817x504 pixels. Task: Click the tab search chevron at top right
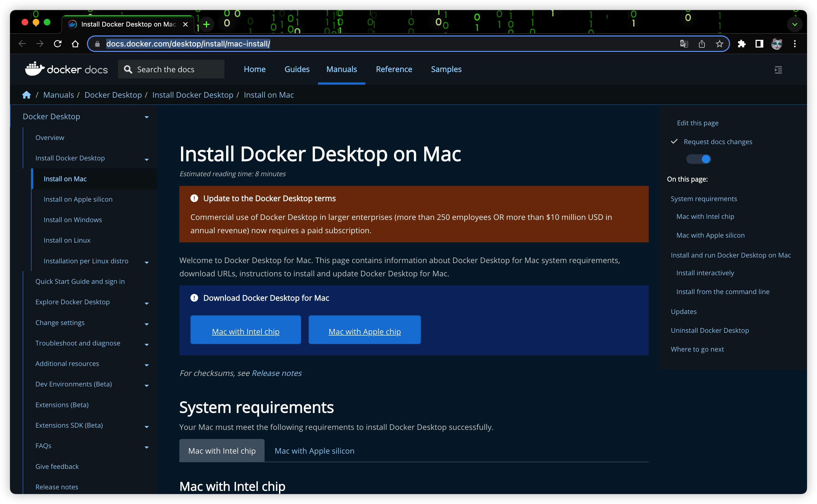point(795,24)
